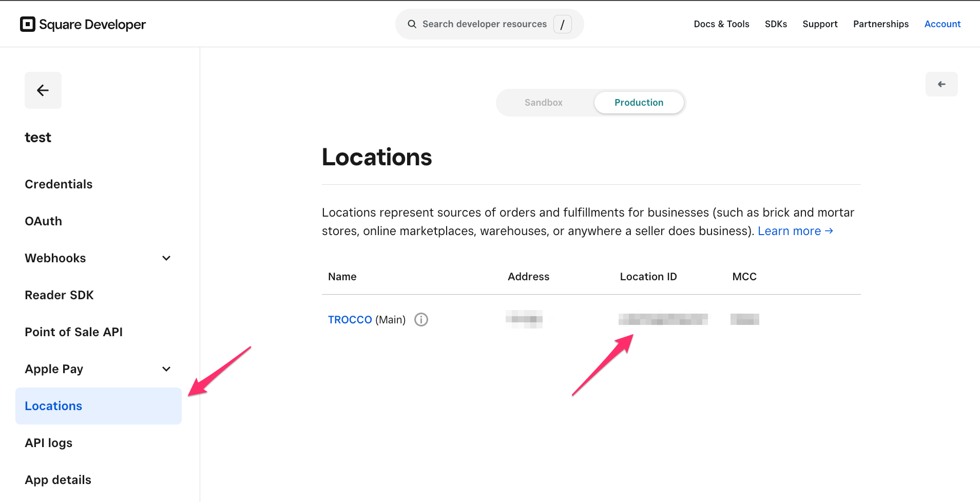980x502 pixels.
Task: Open Partnerships in top navigation
Action: tap(881, 24)
